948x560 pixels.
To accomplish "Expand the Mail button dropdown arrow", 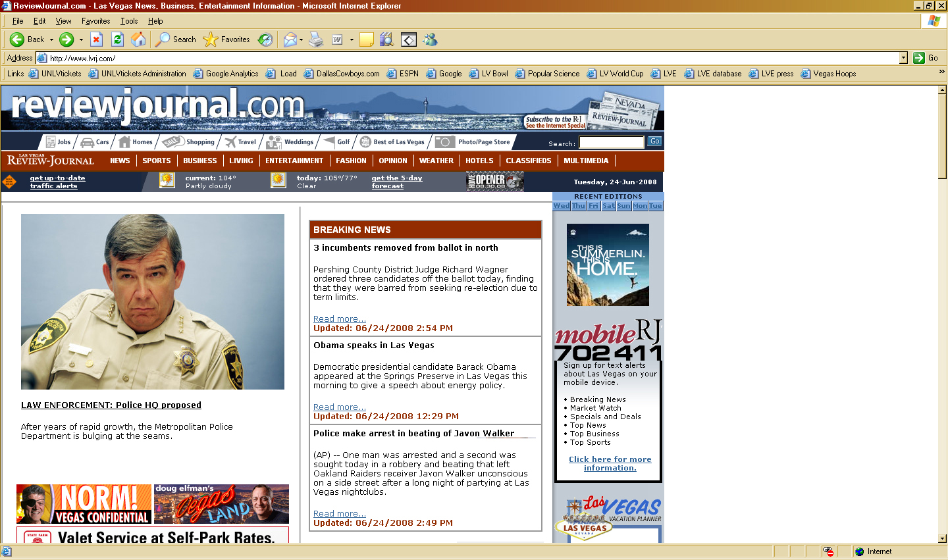I will (301, 39).
